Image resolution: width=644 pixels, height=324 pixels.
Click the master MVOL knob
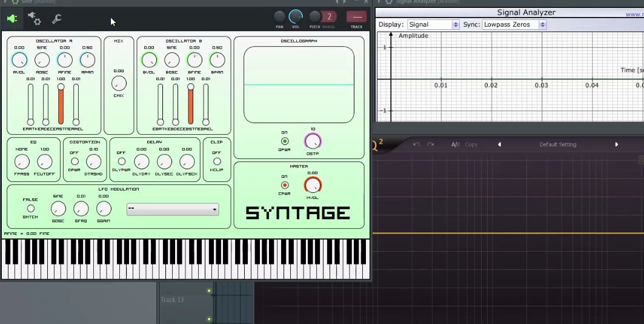pos(313,185)
